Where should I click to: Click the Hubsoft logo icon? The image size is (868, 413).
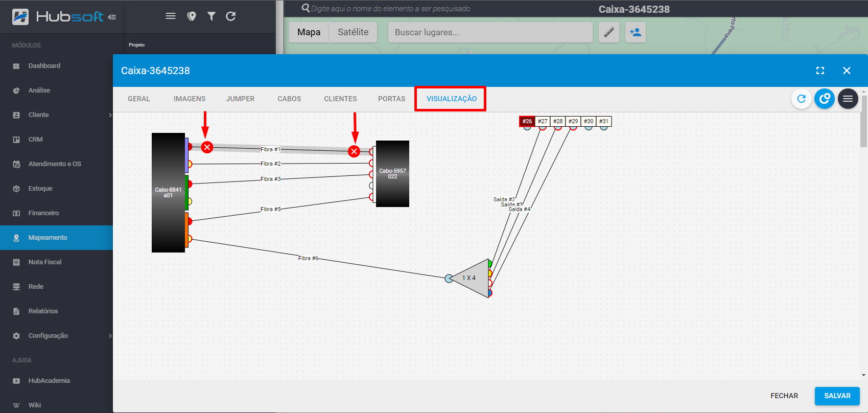click(20, 17)
